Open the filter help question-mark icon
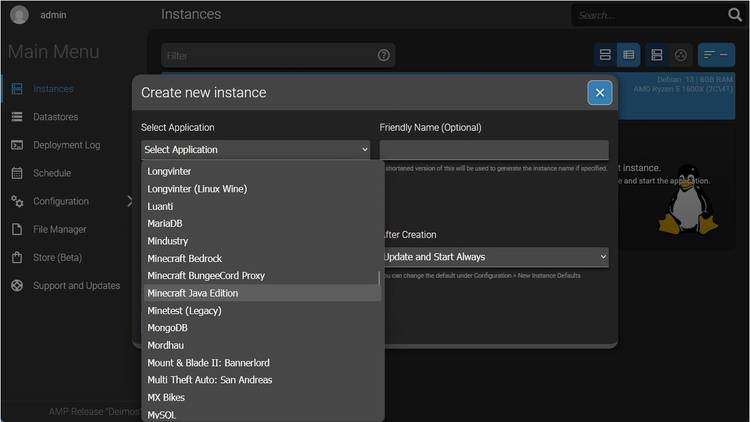The image size is (750, 422). click(x=383, y=56)
